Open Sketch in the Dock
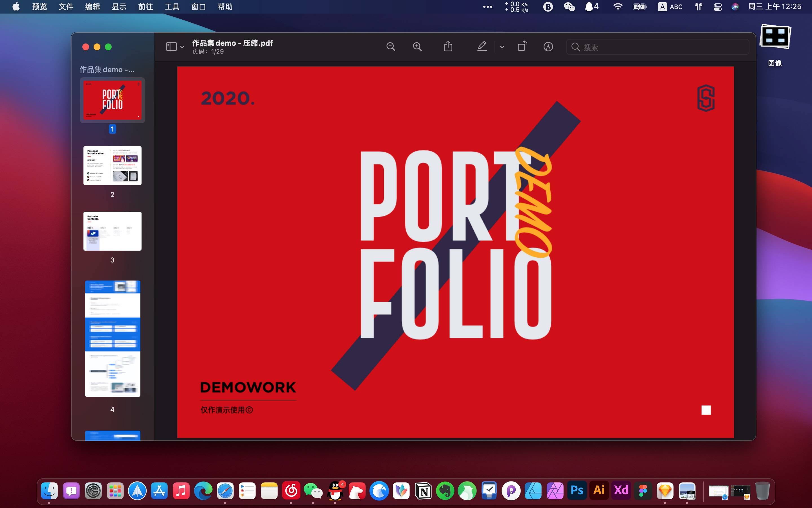 point(665,491)
